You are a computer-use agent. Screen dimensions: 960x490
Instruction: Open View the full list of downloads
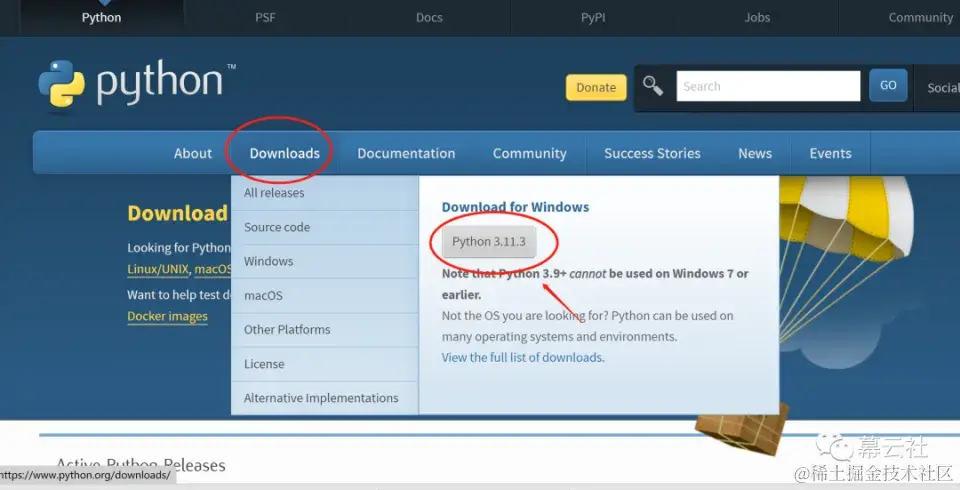point(523,357)
